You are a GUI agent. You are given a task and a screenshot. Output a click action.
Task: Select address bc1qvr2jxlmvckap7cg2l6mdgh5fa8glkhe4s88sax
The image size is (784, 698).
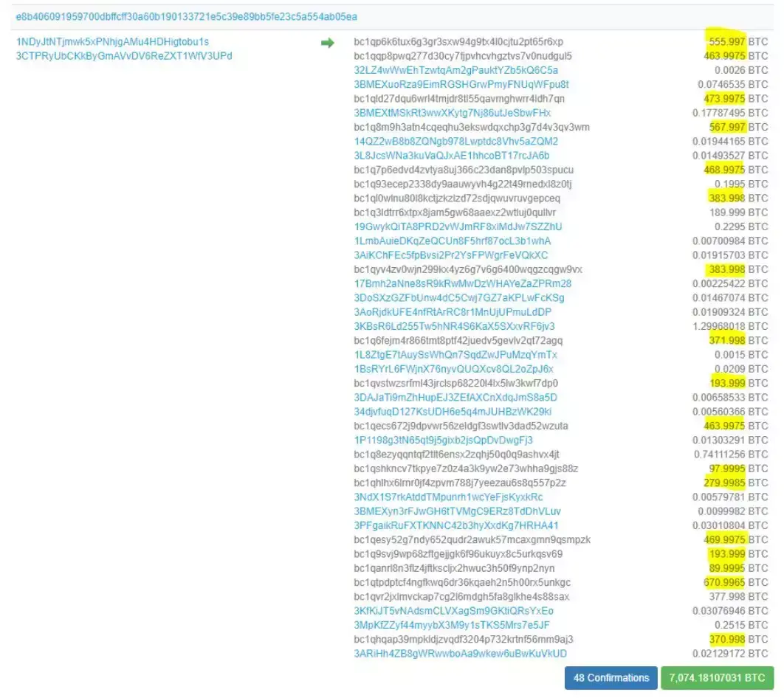click(x=461, y=596)
